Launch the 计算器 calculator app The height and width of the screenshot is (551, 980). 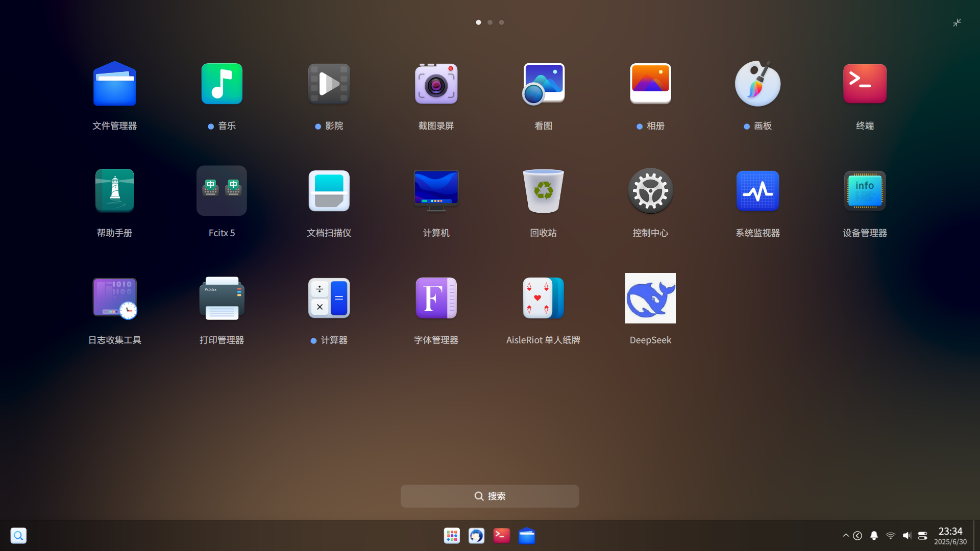pos(329,298)
